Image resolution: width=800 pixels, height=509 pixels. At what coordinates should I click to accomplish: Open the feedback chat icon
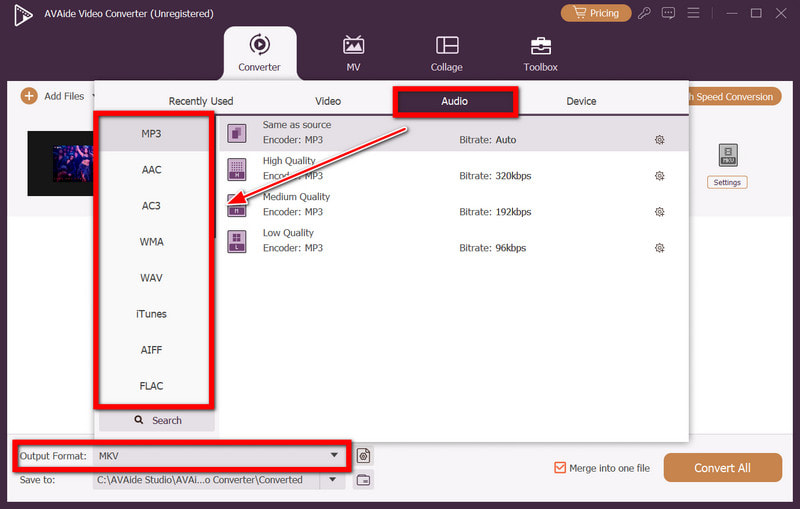(x=668, y=13)
